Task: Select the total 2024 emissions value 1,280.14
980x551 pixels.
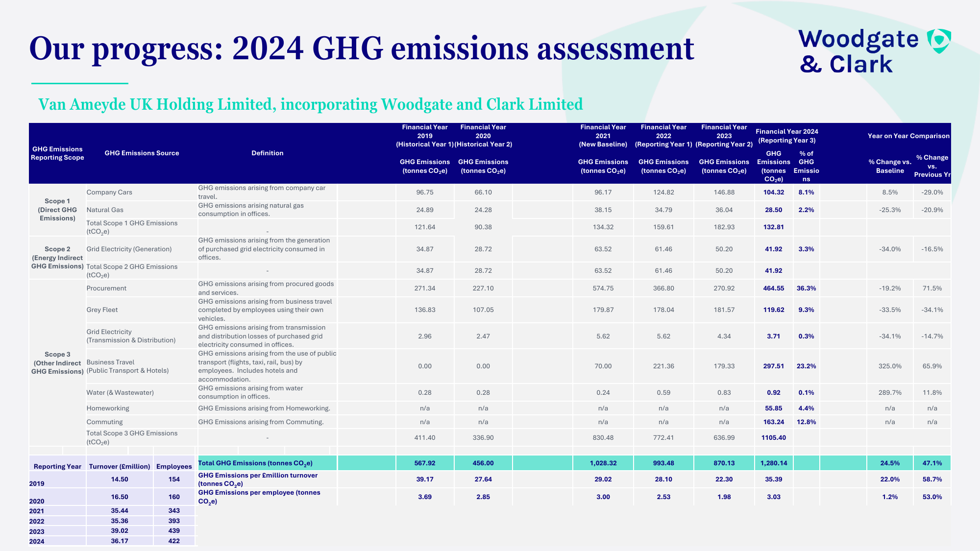Action: click(774, 463)
